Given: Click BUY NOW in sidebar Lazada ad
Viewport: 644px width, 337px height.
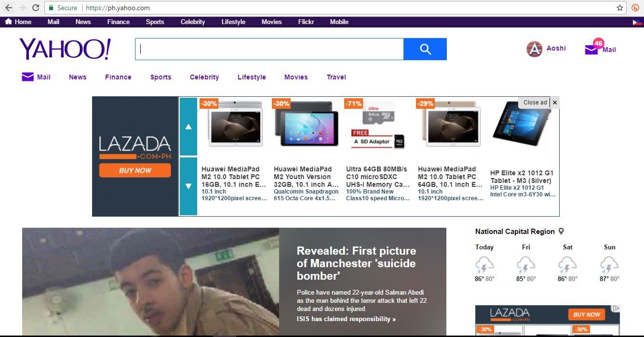Looking at the screenshot, I should tap(587, 314).
